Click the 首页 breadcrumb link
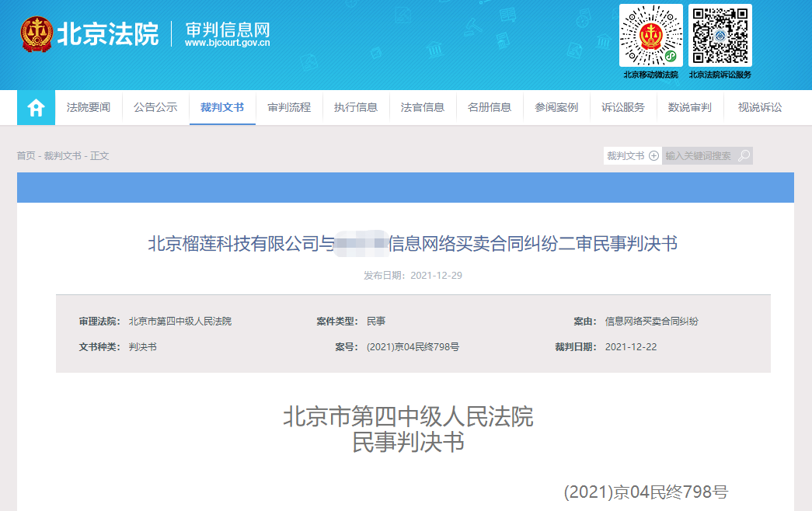Image resolution: width=812 pixels, height=511 pixels. click(26, 156)
